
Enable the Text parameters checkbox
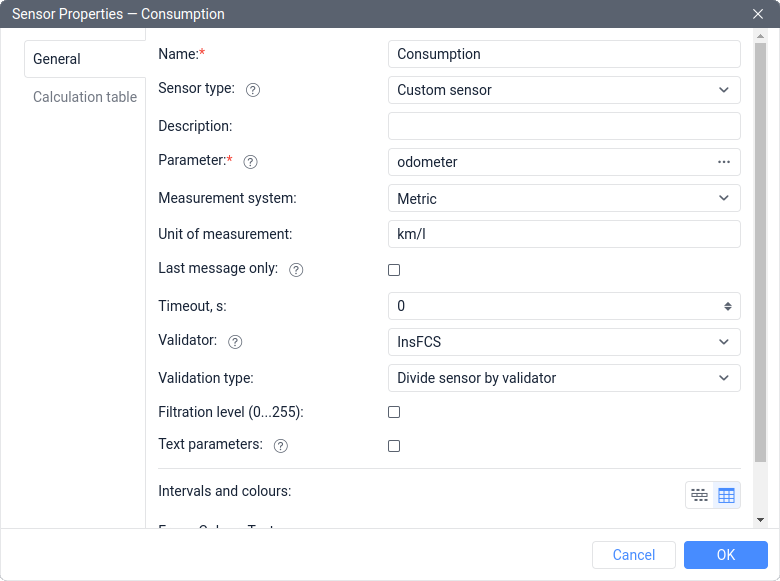[394, 446]
